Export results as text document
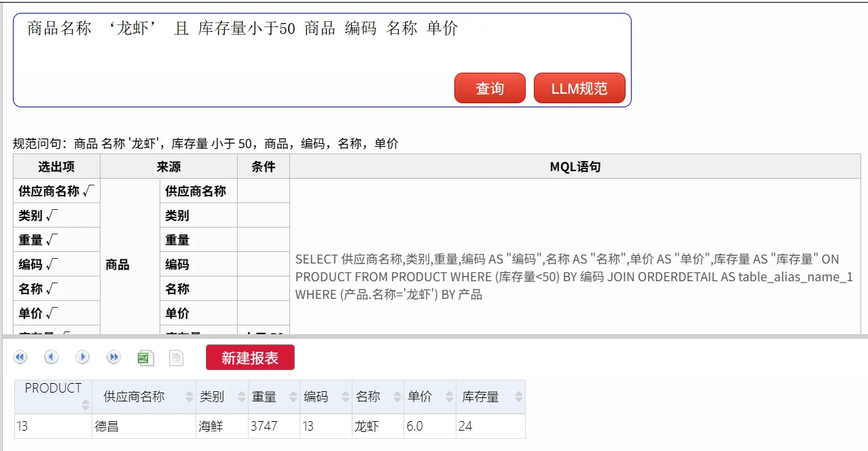The height and width of the screenshot is (451, 868). pyautogui.click(x=177, y=358)
